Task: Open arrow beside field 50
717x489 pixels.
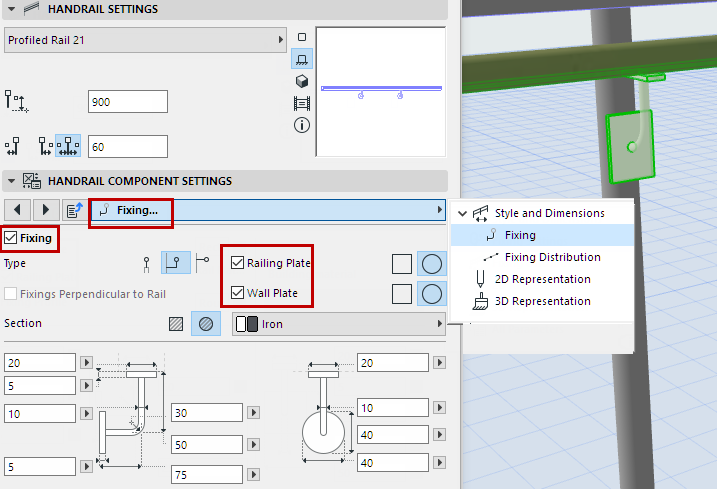Action: click(x=253, y=444)
